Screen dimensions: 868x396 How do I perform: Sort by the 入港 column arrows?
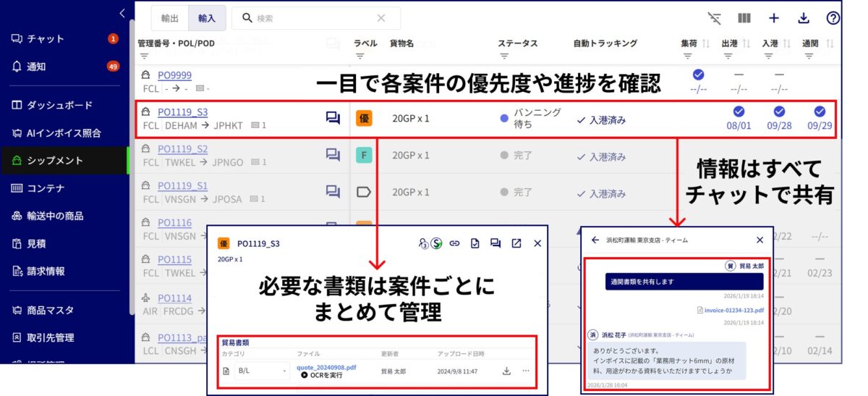pyautogui.click(x=787, y=43)
